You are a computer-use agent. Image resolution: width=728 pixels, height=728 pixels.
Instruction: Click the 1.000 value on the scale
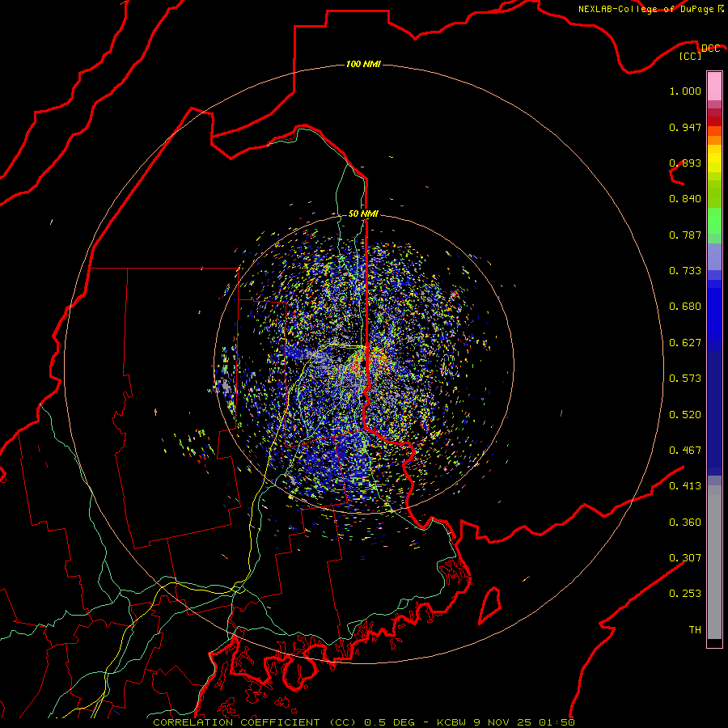click(685, 91)
